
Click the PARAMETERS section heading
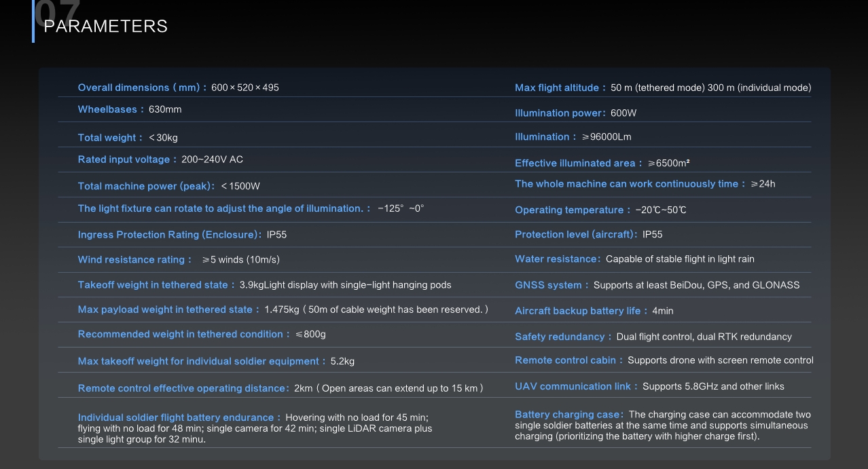105,26
